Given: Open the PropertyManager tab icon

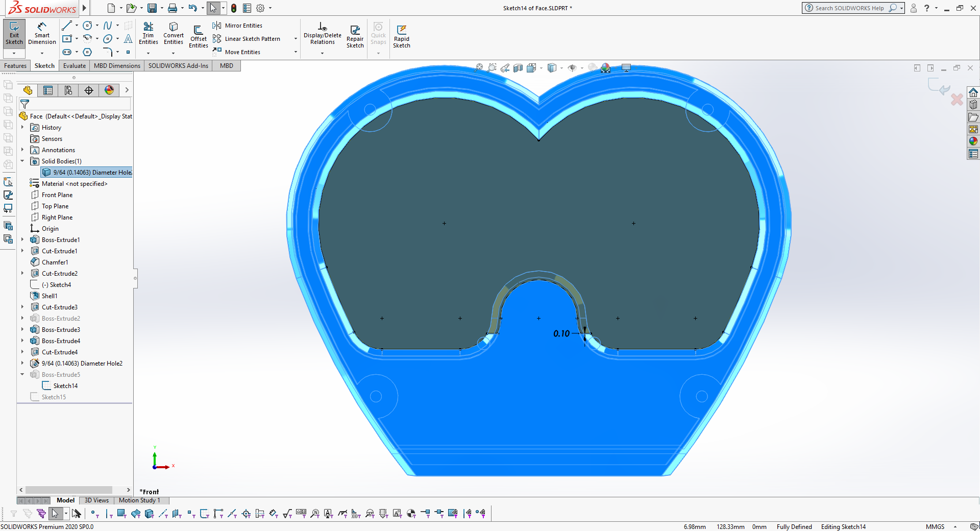Looking at the screenshot, I should [x=48, y=90].
